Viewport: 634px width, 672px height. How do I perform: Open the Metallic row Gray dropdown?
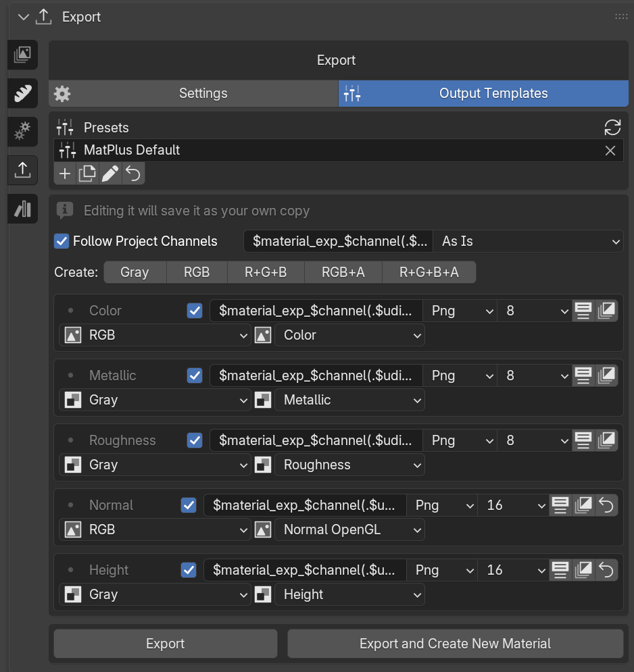(155, 400)
